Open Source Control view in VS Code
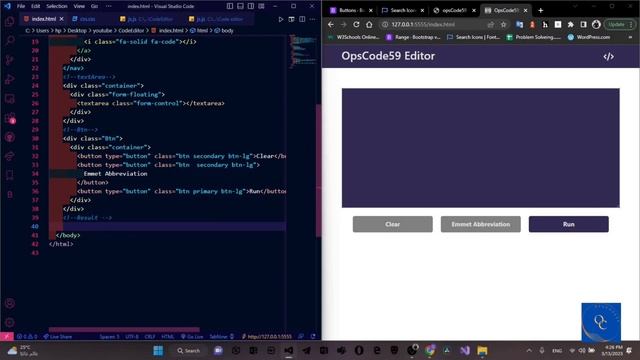Screen dimensions: 640x360 tap(10, 60)
